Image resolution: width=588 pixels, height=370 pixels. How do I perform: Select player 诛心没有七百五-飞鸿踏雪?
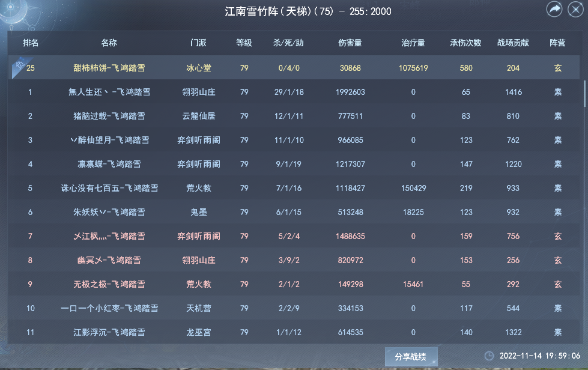[x=109, y=188]
